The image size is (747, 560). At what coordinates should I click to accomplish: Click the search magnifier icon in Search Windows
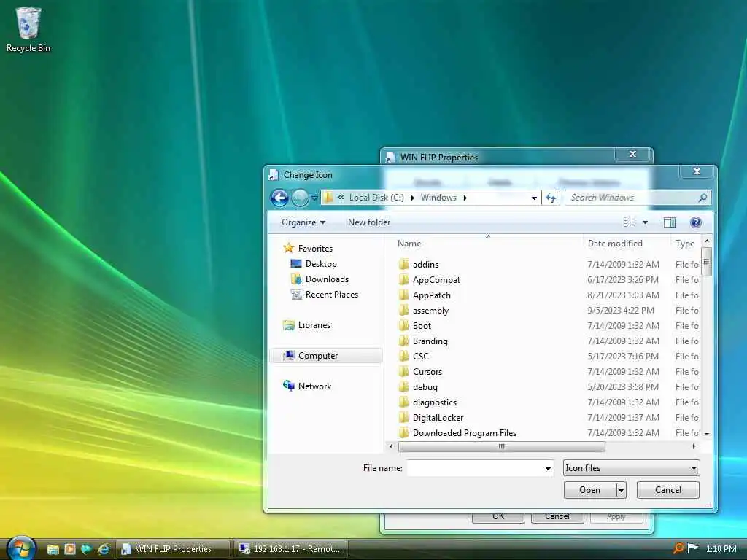(x=703, y=198)
